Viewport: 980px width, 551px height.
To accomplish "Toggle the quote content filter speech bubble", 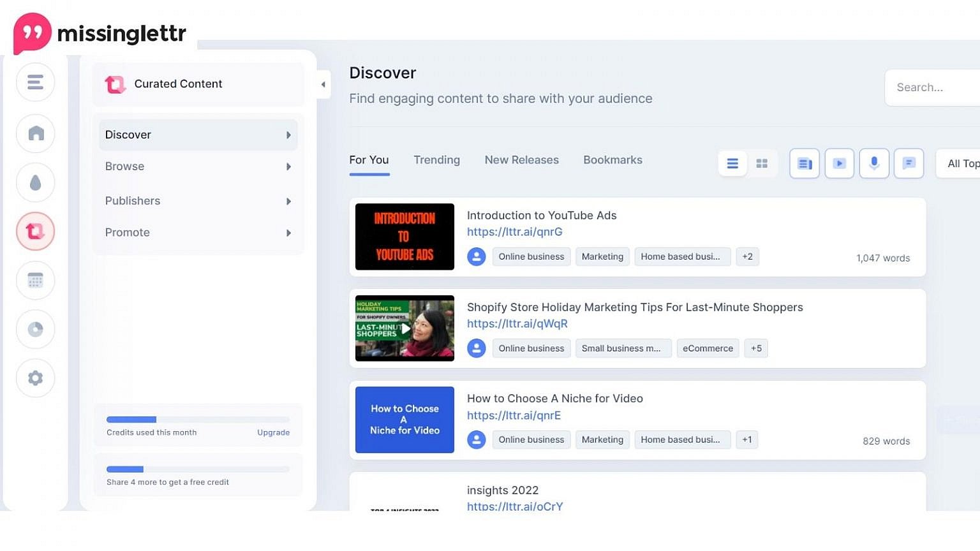I will 909,163.
